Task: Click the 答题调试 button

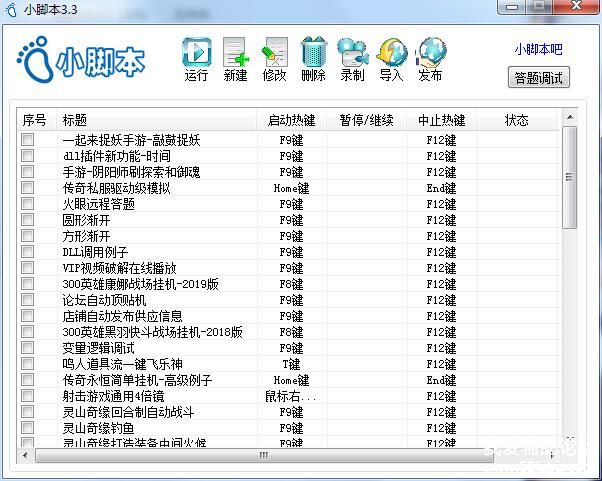Action: pos(539,78)
